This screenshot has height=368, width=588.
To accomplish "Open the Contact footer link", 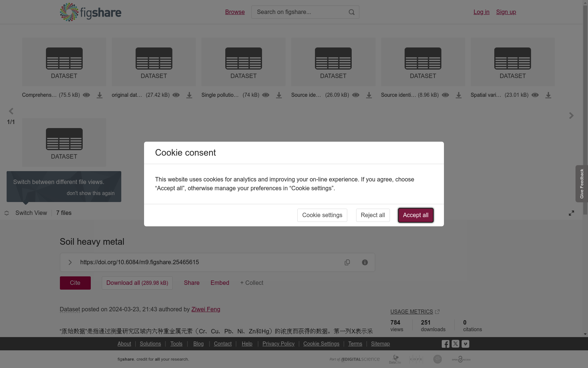I will [223, 344].
